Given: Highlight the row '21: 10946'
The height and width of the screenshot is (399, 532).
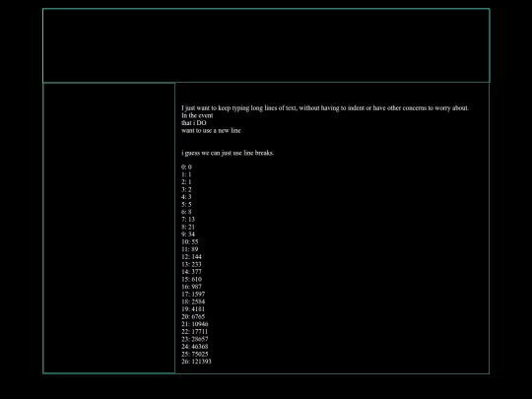Looking at the screenshot, I should pos(195,324).
